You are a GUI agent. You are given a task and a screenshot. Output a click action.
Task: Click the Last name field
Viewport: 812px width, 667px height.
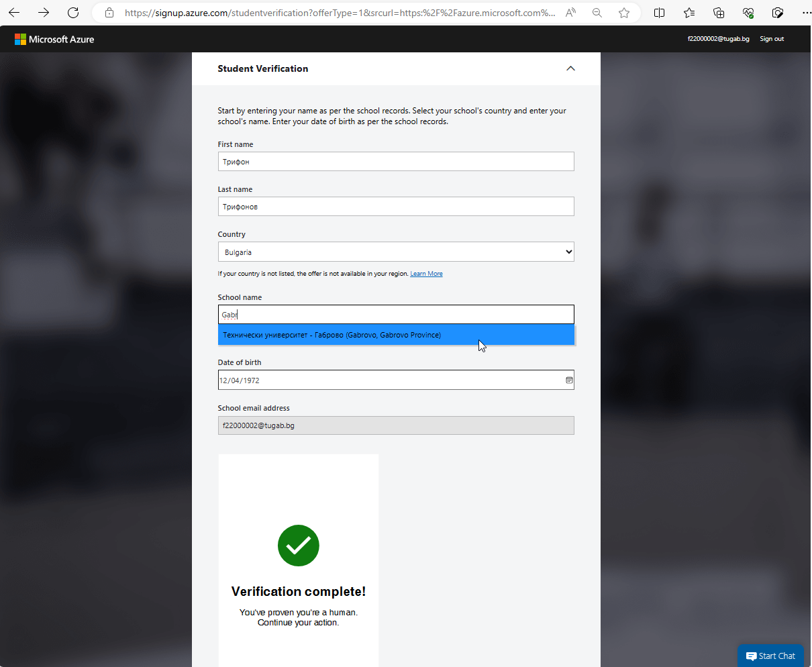[396, 206]
